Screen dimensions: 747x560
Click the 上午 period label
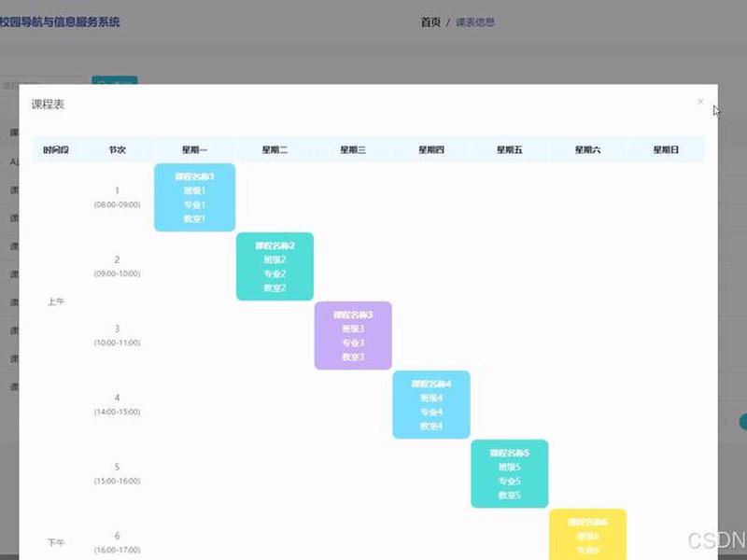point(56,301)
